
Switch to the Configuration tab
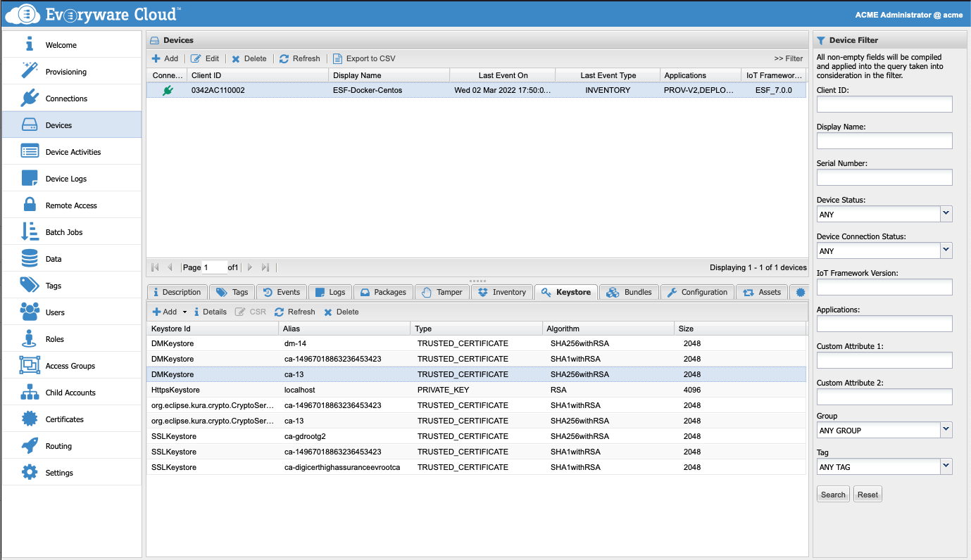point(698,292)
